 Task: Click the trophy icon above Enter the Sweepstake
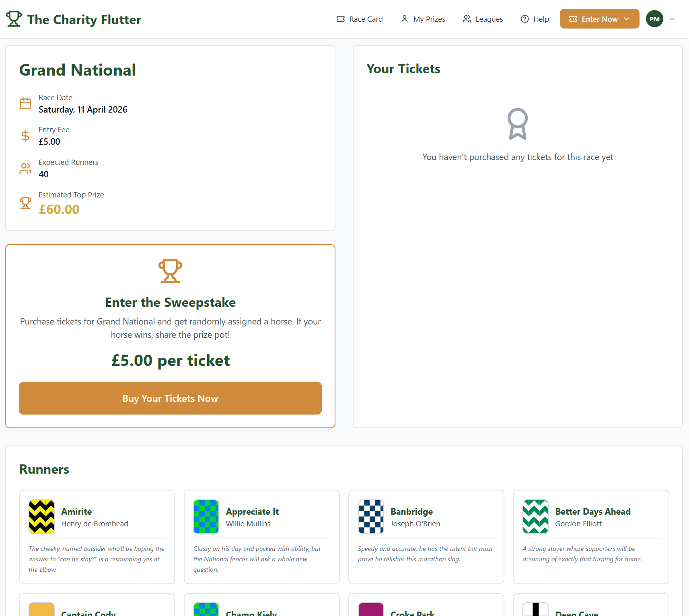point(170,271)
